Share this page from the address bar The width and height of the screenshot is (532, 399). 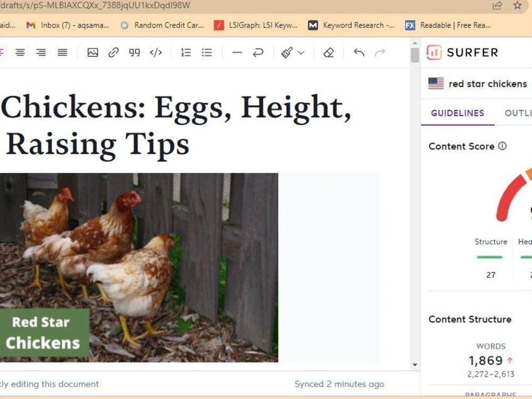tap(497, 5)
